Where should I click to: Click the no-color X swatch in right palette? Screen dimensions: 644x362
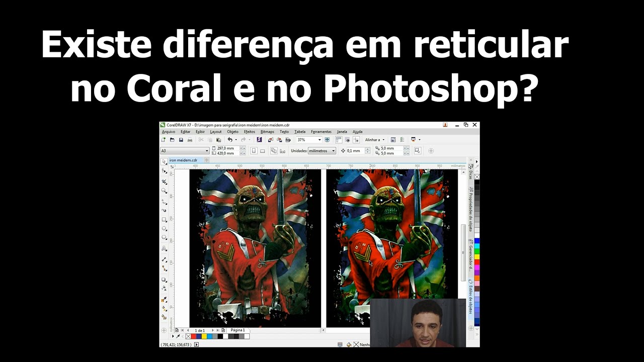[x=476, y=177]
